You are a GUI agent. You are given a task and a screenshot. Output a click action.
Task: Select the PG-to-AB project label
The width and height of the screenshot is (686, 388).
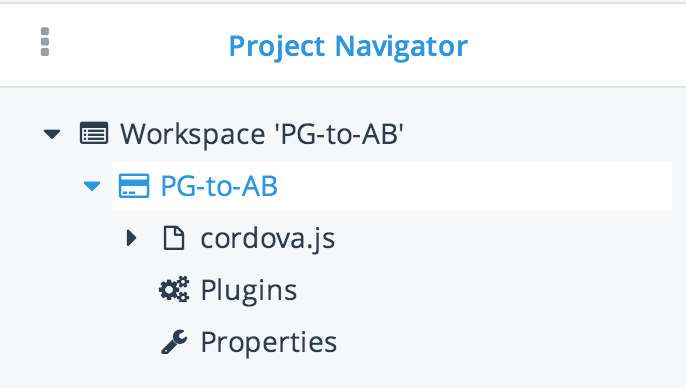click(219, 186)
